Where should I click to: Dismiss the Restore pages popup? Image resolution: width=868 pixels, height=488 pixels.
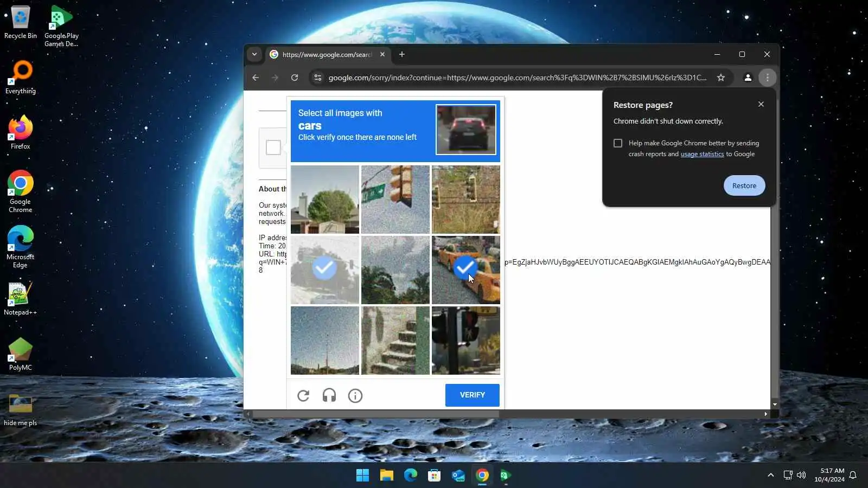(761, 104)
